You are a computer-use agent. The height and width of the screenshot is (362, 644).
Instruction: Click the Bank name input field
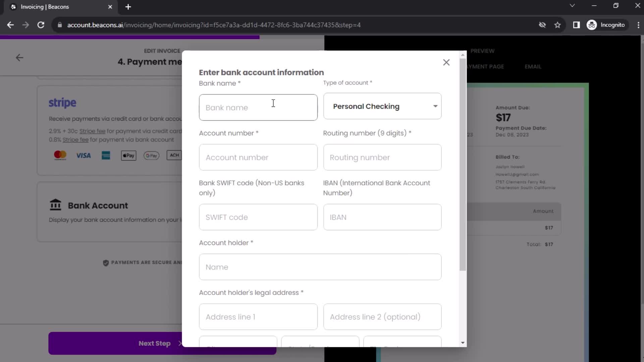click(x=259, y=107)
